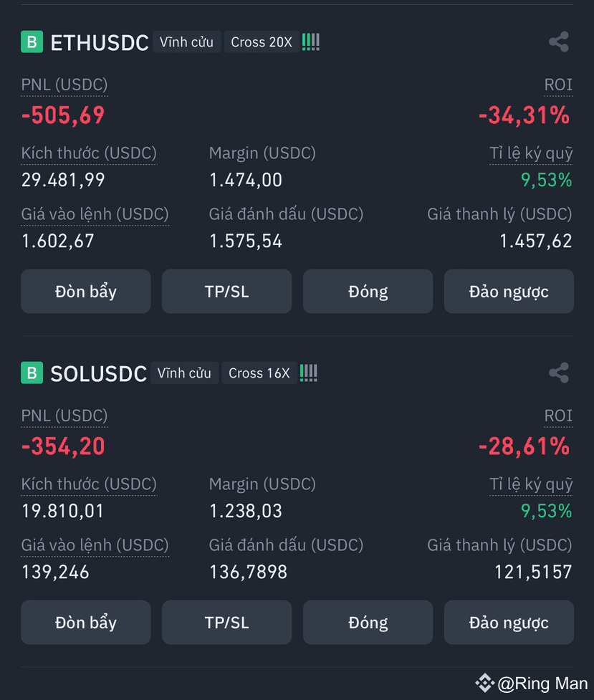This screenshot has height=700, width=594.
Task: Close ETHUSDC position with Đóng
Action: pyautogui.click(x=368, y=292)
